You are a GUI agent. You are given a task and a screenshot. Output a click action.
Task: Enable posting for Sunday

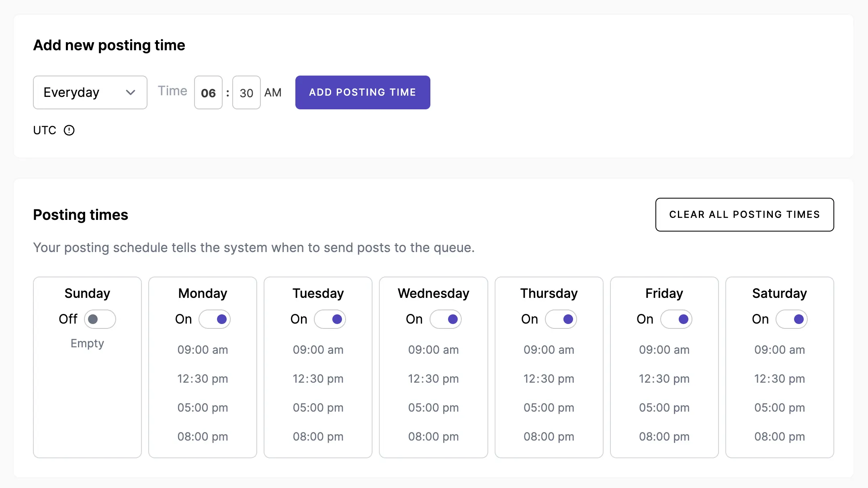[100, 319]
